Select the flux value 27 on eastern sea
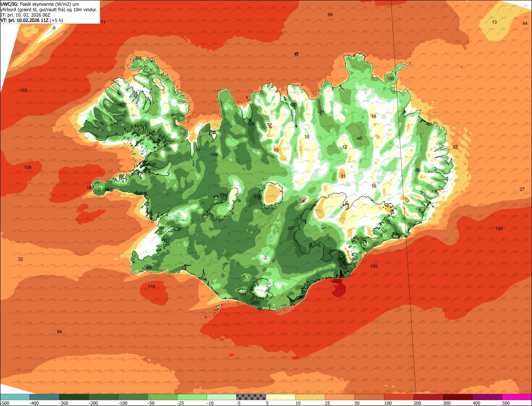This screenshot has width=532, height=406. tap(522, 189)
